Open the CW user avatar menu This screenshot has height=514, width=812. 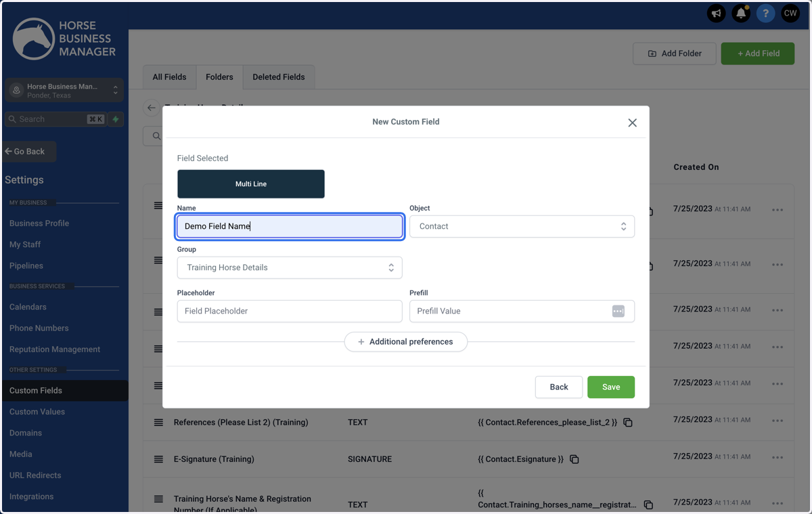pyautogui.click(x=790, y=14)
